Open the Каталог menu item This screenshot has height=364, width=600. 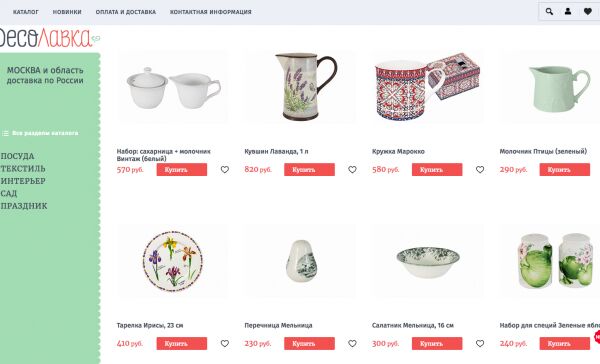26,12
